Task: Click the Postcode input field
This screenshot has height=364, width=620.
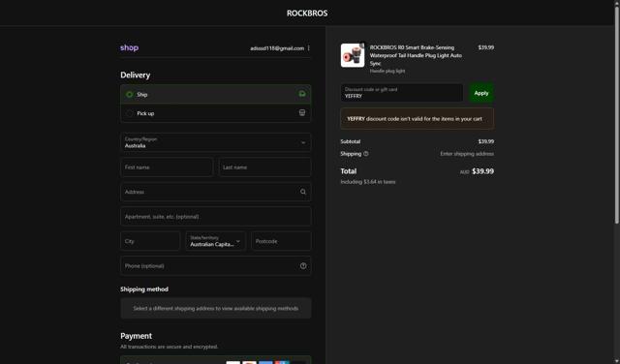Action: 281,241
